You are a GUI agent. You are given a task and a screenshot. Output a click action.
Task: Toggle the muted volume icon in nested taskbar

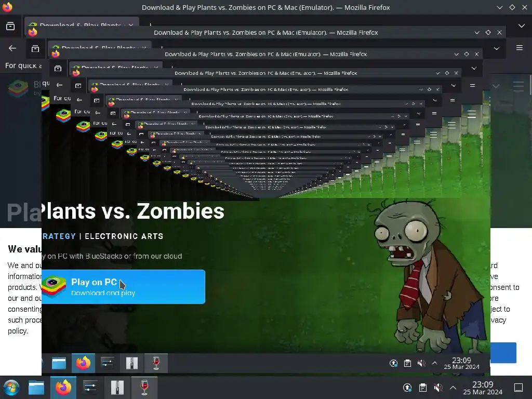point(421,363)
